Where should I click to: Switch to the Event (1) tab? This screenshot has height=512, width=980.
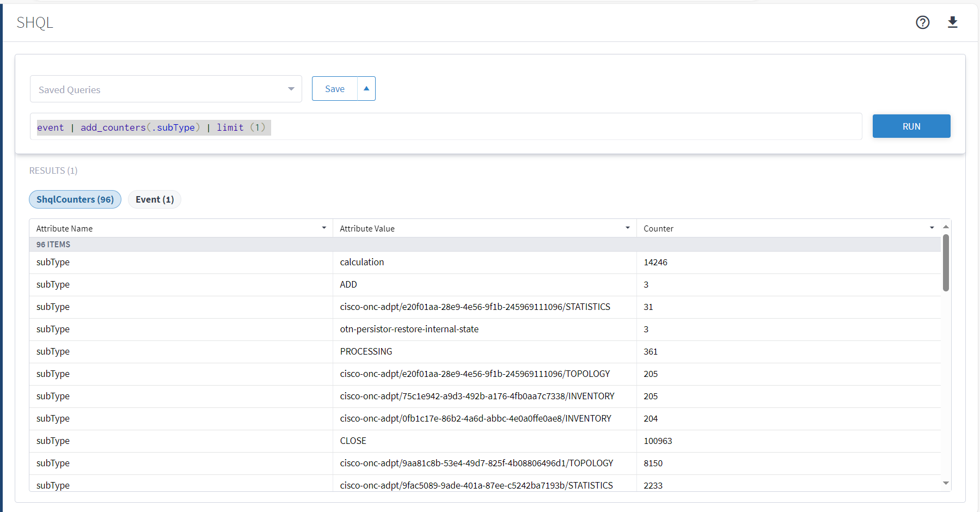pyautogui.click(x=155, y=199)
